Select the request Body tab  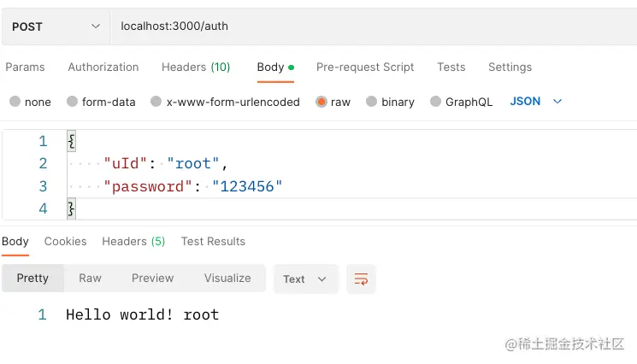click(x=275, y=67)
